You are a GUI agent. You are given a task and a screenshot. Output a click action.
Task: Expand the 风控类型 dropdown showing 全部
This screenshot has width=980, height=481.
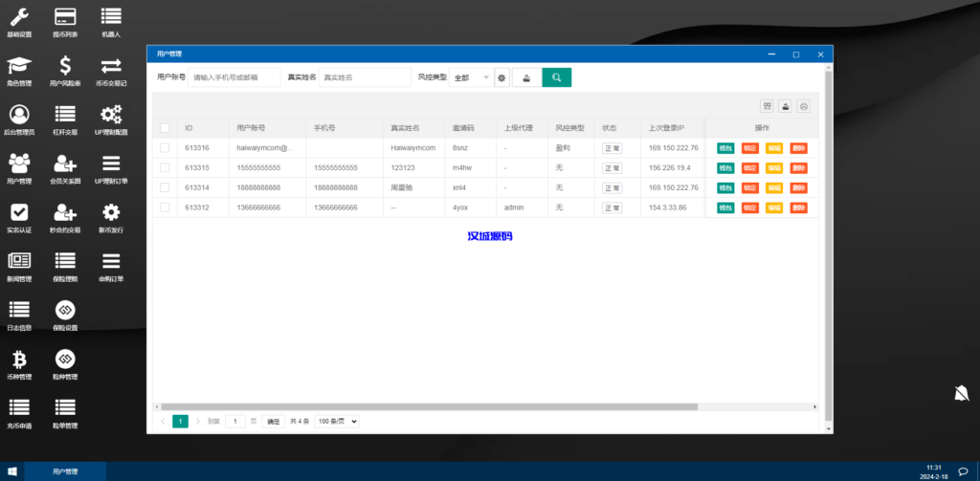pyautogui.click(x=471, y=77)
